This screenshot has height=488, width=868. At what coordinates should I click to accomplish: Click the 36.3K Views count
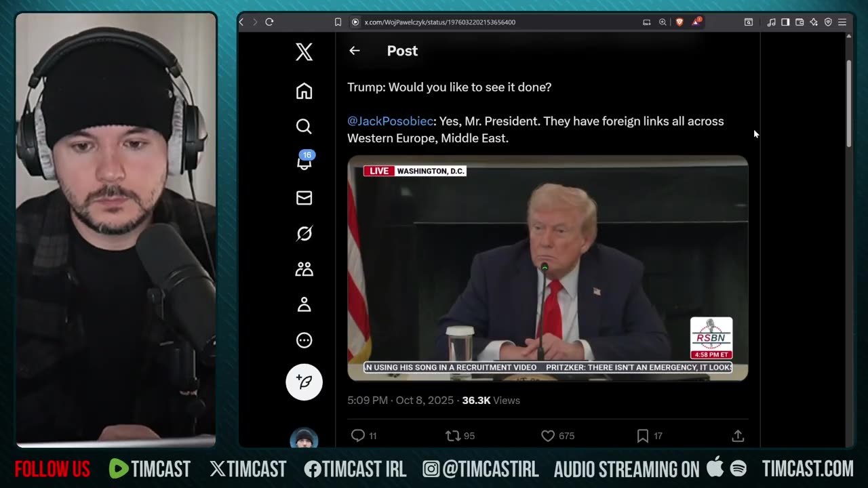point(491,401)
